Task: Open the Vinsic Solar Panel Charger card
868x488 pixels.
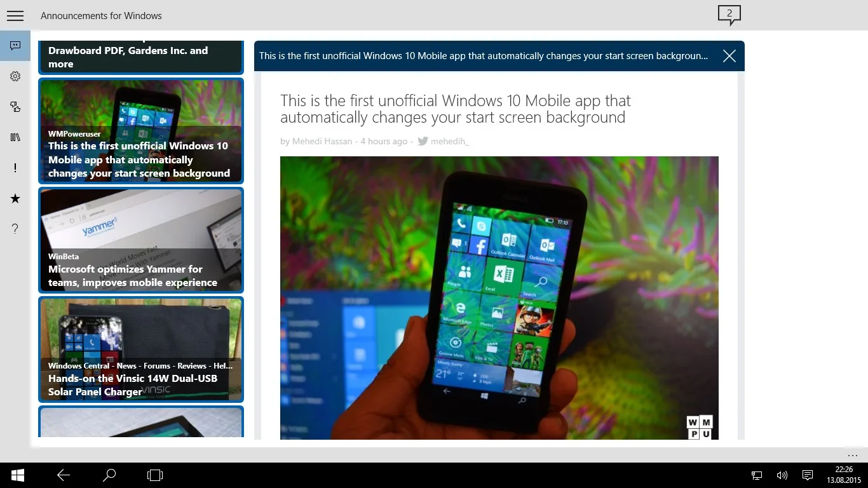Action: 141,349
